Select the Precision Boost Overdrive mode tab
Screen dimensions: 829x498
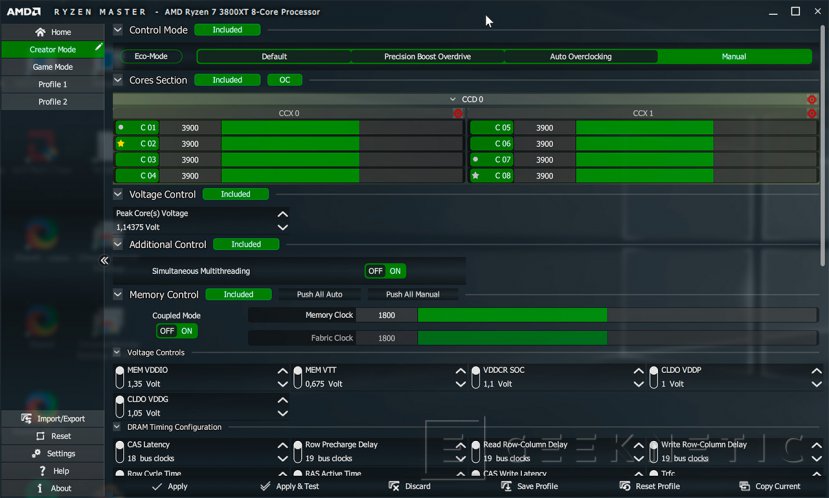(x=427, y=57)
